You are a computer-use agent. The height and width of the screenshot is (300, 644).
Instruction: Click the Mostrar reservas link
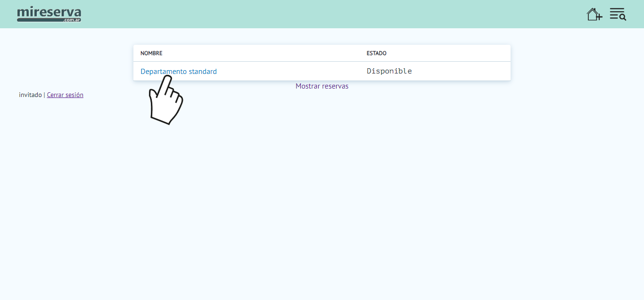322,86
